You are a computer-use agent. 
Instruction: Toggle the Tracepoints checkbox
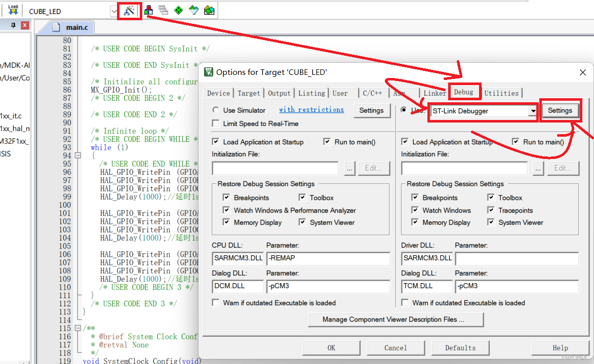pos(491,210)
